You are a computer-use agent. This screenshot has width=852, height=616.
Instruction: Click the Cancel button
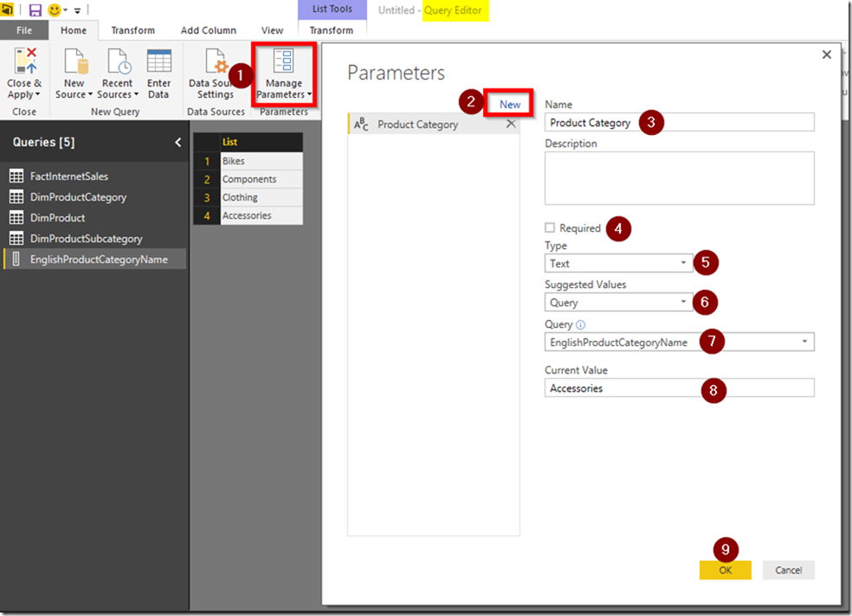coord(789,570)
